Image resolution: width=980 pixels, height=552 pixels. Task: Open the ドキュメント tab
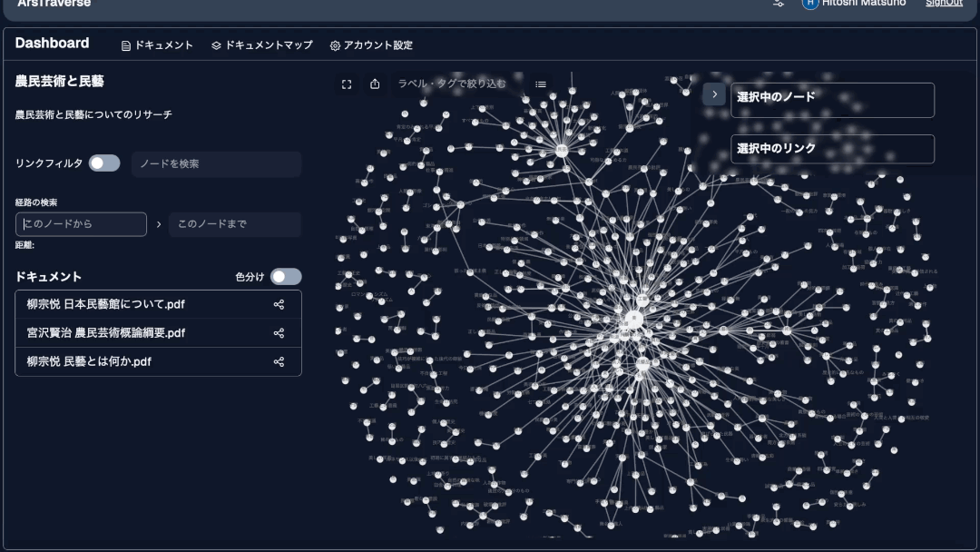tap(157, 45)
